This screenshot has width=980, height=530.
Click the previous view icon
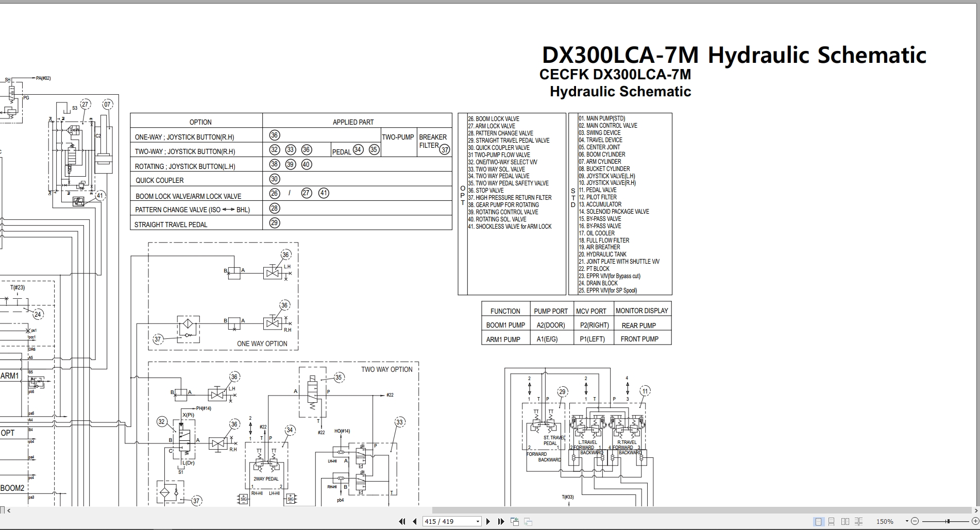pos(515,521)
